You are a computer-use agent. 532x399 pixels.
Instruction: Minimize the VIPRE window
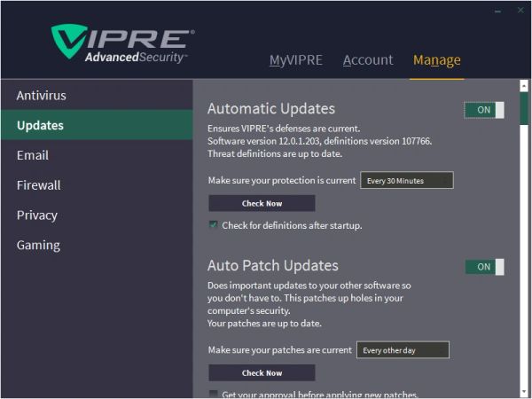coord(497,11)
